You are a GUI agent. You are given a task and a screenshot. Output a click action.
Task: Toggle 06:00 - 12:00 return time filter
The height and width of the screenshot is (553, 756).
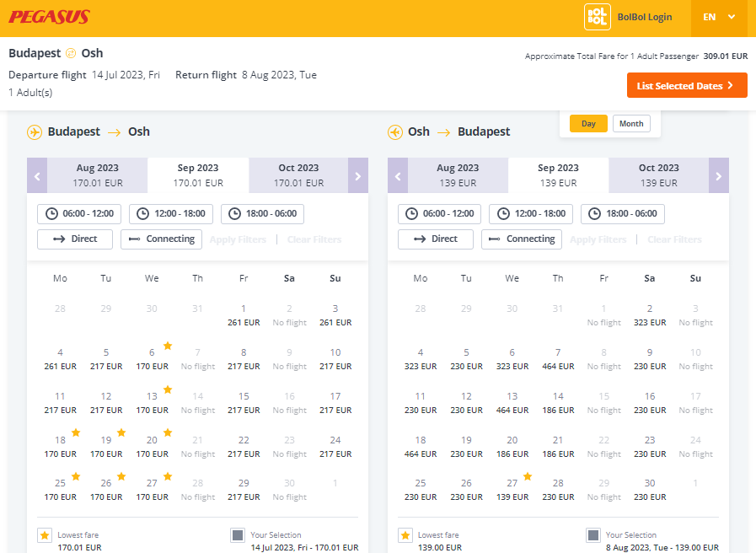pos(439,213)
